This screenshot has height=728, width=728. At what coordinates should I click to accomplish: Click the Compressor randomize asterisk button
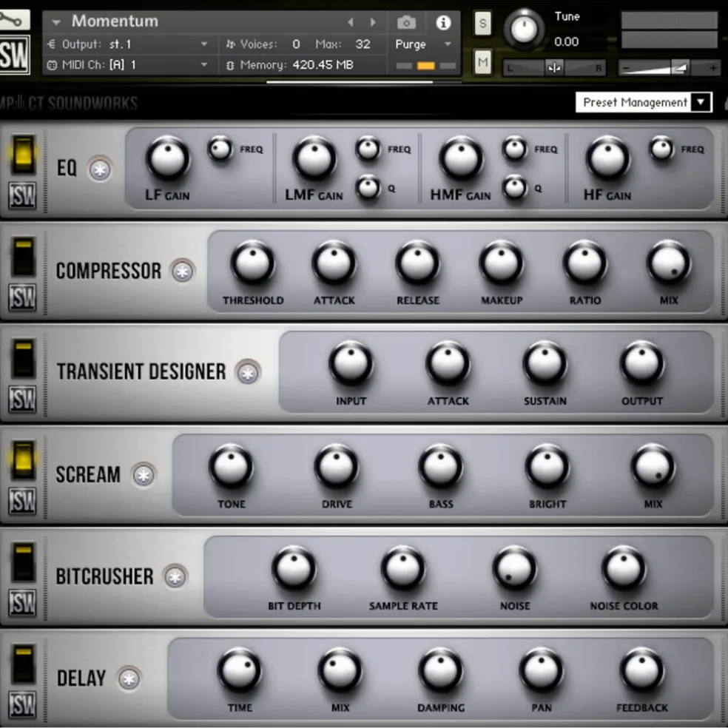(x=183, y=271)
